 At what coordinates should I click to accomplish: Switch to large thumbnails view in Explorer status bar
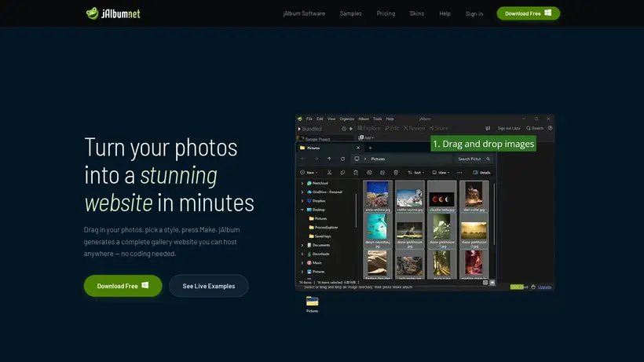(492, 283)
